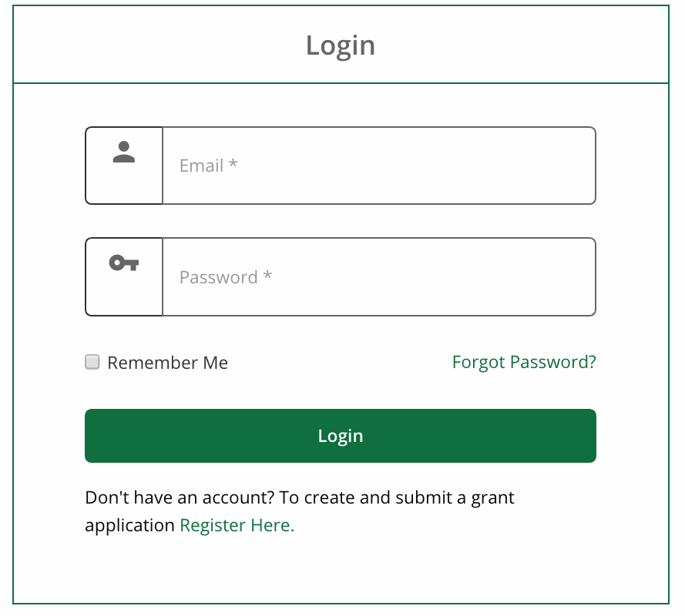This screenshot has width=685, height=616.
Task: Follow the Register Here link
Action: point(237,525)
